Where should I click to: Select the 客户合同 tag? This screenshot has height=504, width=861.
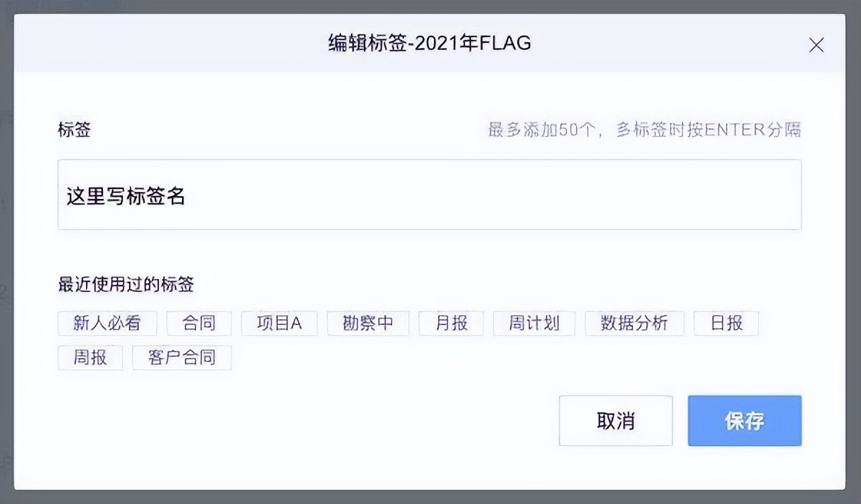[x=182, y=357]
